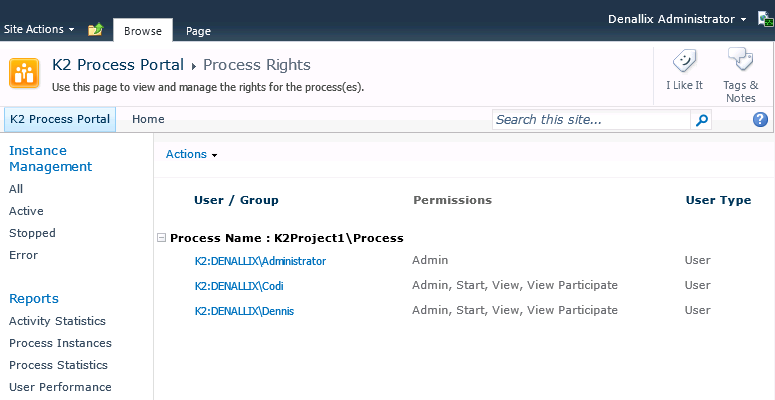775x400 pixels.
Task: Click the Navigate Up folder icon
Action: pyautogui.click(x=95, y=29)
